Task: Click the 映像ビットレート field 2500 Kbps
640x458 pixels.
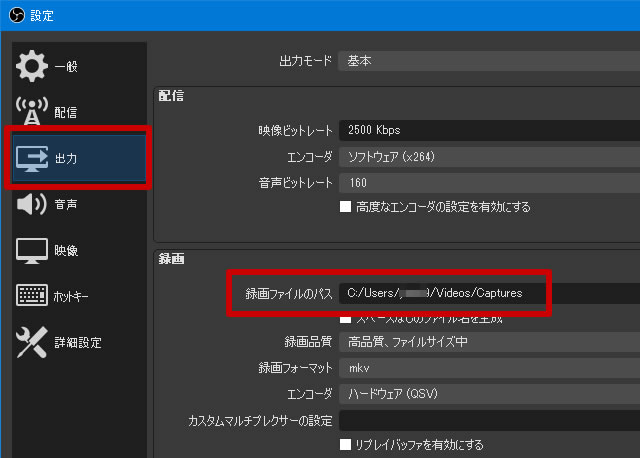Action: click(488, 131)
